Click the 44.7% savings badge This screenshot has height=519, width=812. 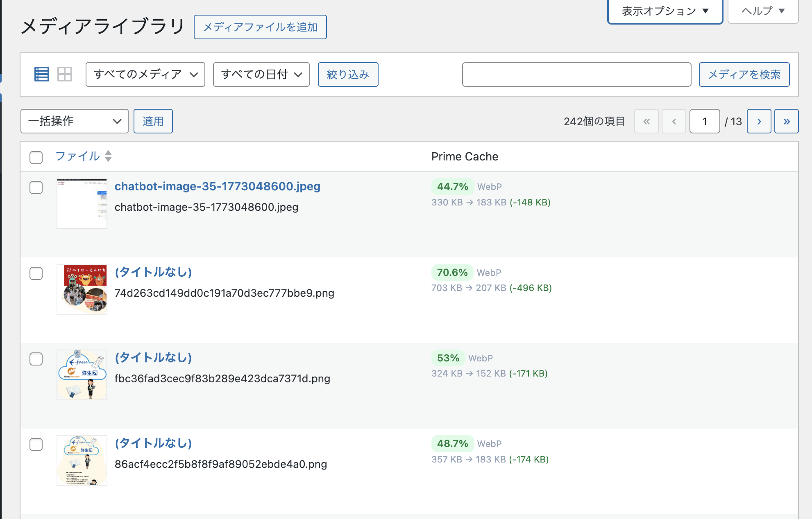(452, 187)
